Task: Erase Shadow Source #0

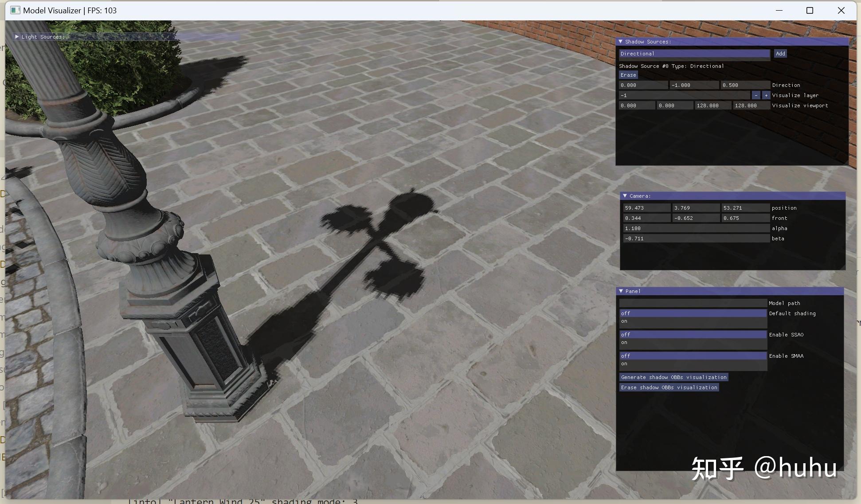Action: pos(628,74)
